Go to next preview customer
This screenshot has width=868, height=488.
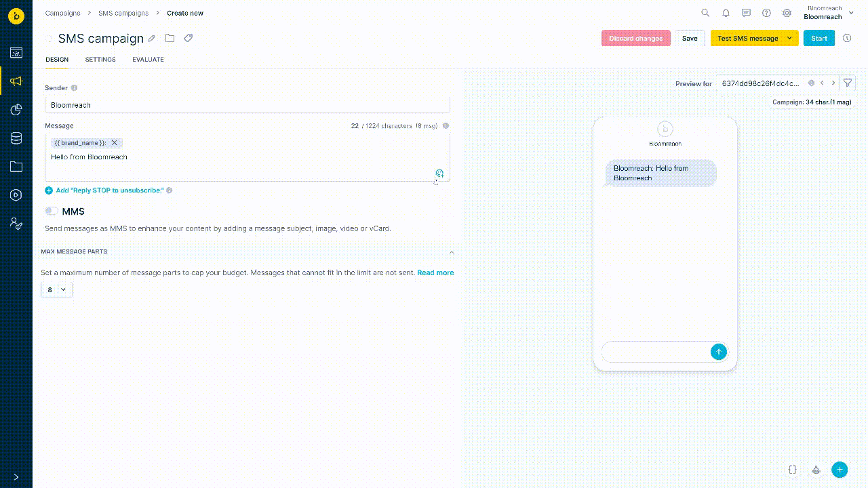(833, 83)
